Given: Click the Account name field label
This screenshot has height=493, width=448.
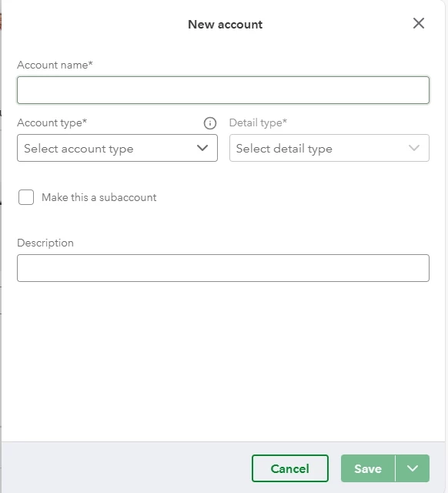Looking at the screenshot, I should pyautogui.click(x=55, y=65).
